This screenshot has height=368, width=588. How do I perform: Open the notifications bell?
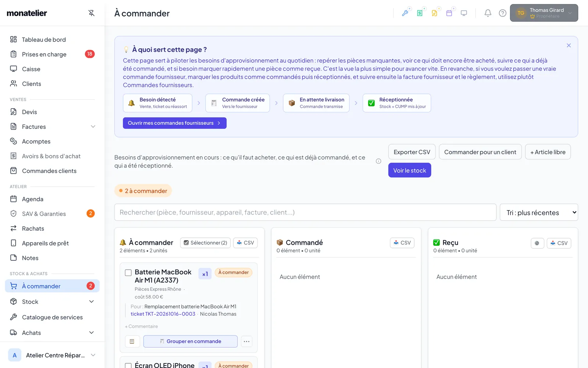click(x=488, y=13)
